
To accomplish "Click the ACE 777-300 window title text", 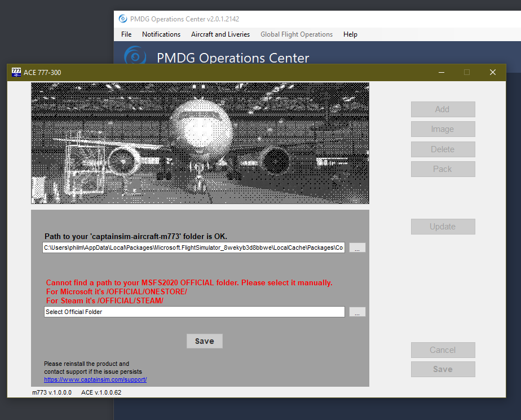I will click(x=42, y=72).
